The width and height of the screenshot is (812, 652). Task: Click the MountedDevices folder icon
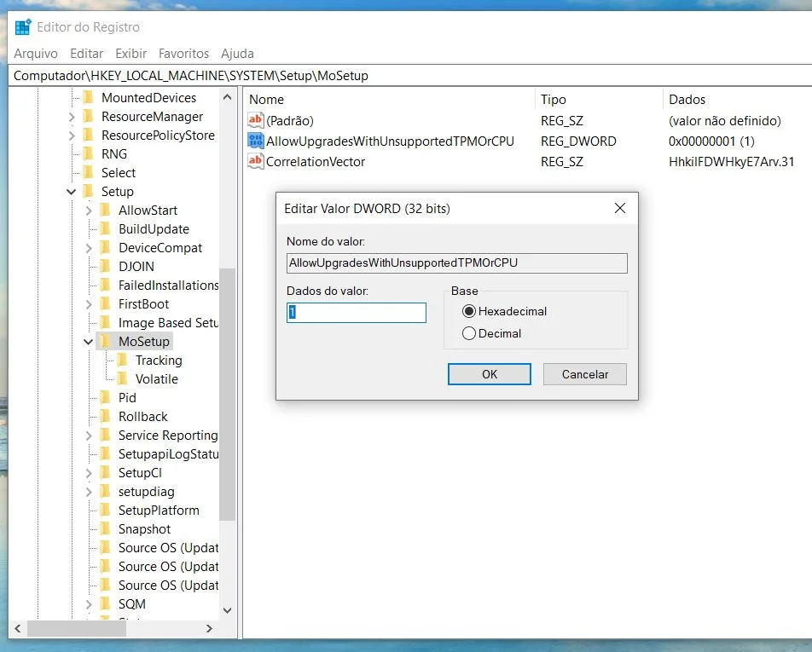tap(89, 97)
